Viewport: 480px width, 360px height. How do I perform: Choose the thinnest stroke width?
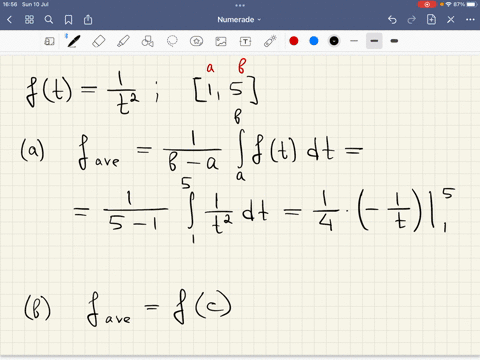click(354, 41)
